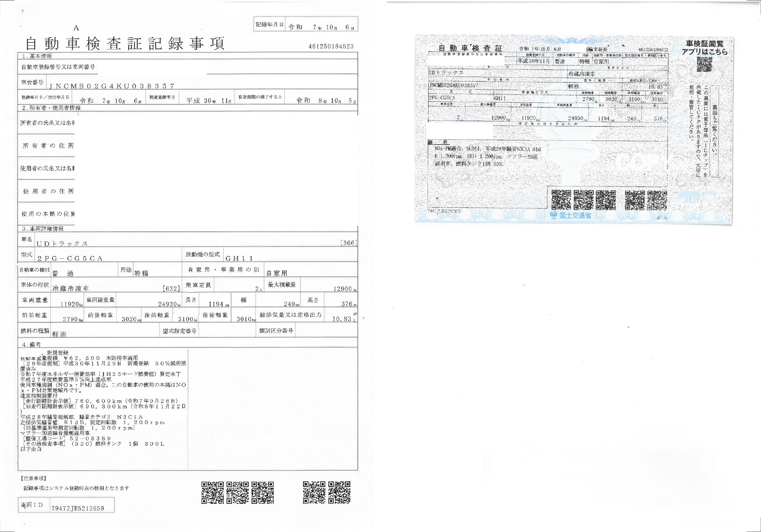761x532 pixels.
Task: Click the 国土交通省 logo on the certificate card
Action: pyautogui.click(x=571, y=216)
